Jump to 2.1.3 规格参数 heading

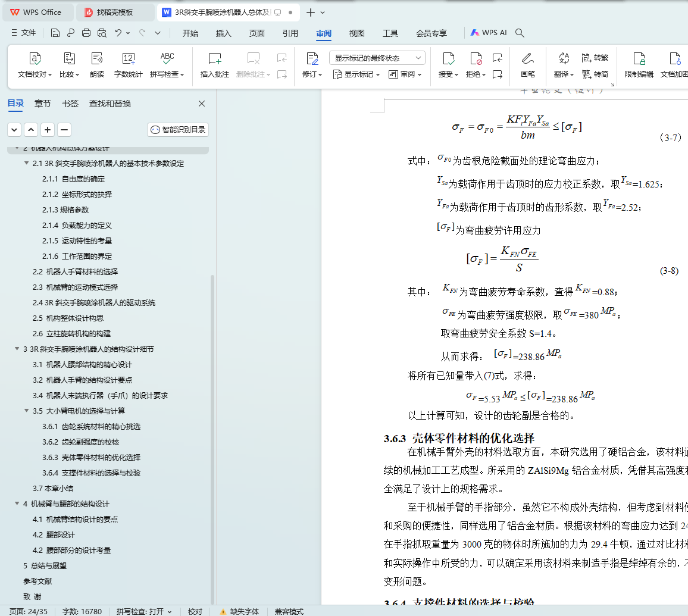(x=65, y=209)
